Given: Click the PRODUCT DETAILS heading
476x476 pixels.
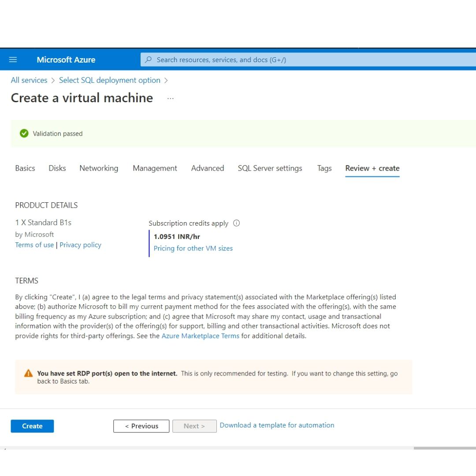Looking at the screenshot, I should 46,205.
